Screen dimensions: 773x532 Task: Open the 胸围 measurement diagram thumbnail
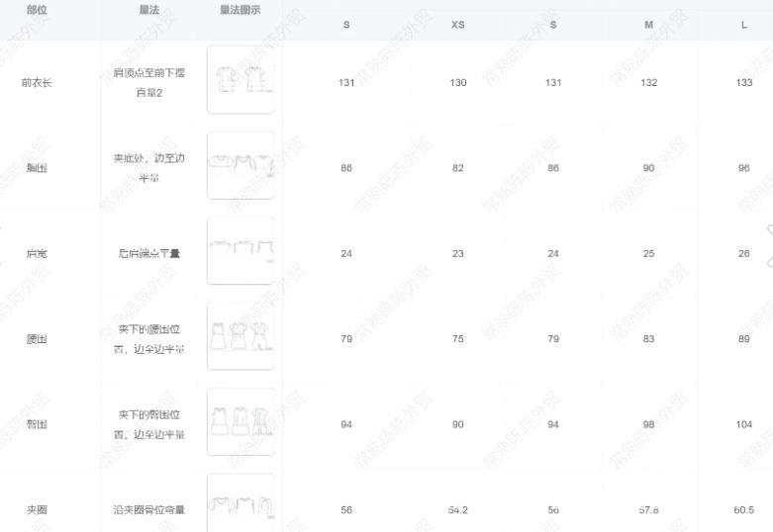[x=241, y=165]
